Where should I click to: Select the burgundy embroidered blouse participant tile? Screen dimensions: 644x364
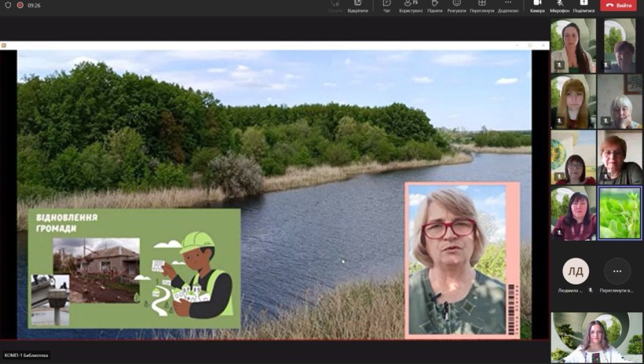pyautogui.click(x=573, y=213)
